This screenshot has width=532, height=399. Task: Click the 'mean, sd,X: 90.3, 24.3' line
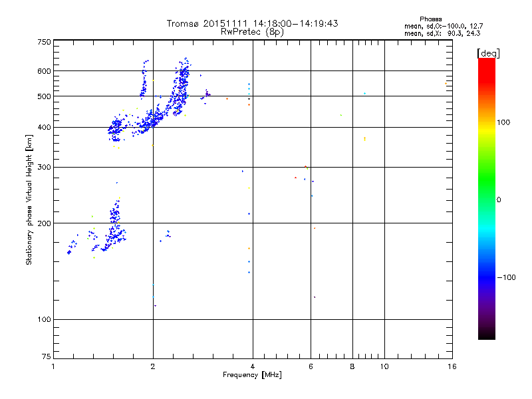click(x=442, y=33)
